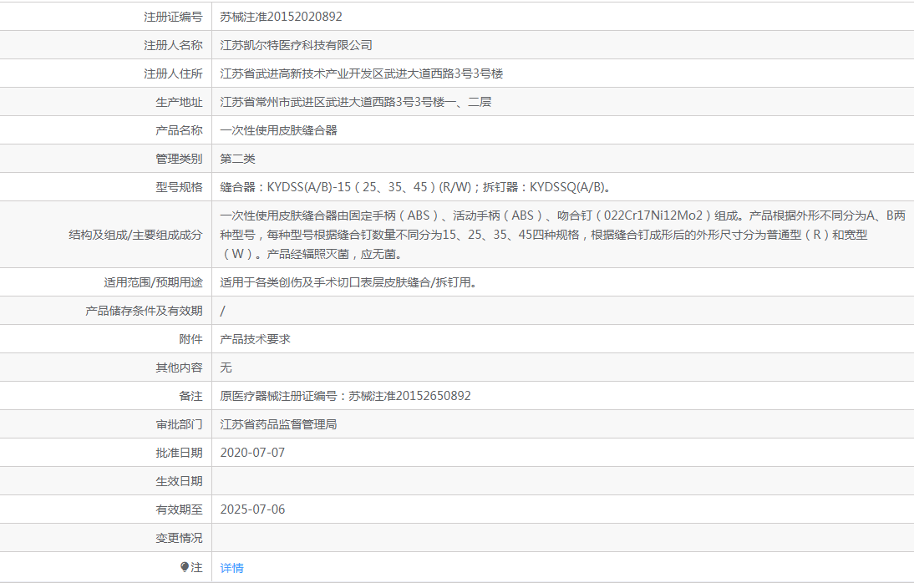This screenshot has width=914, height=588.
Task: Click company name 江苏凯尔特医疗科技有限公司
Action: point(296,45)
